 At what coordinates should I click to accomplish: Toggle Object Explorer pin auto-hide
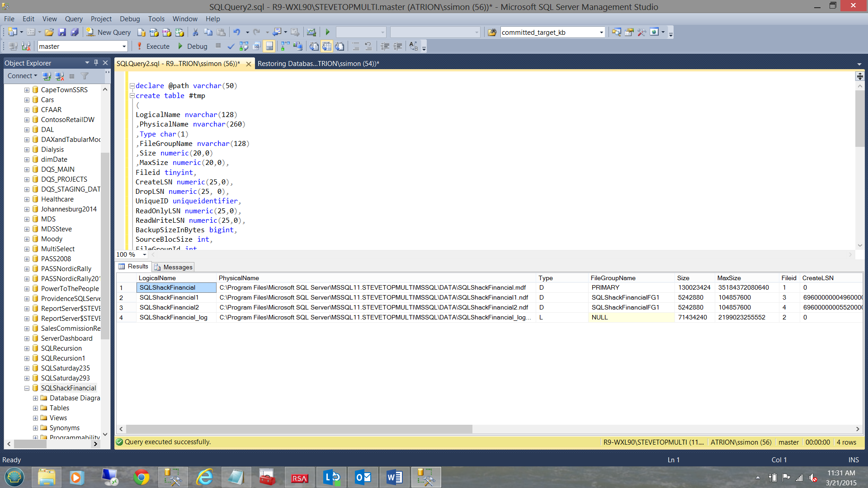[x=96, y=63]
